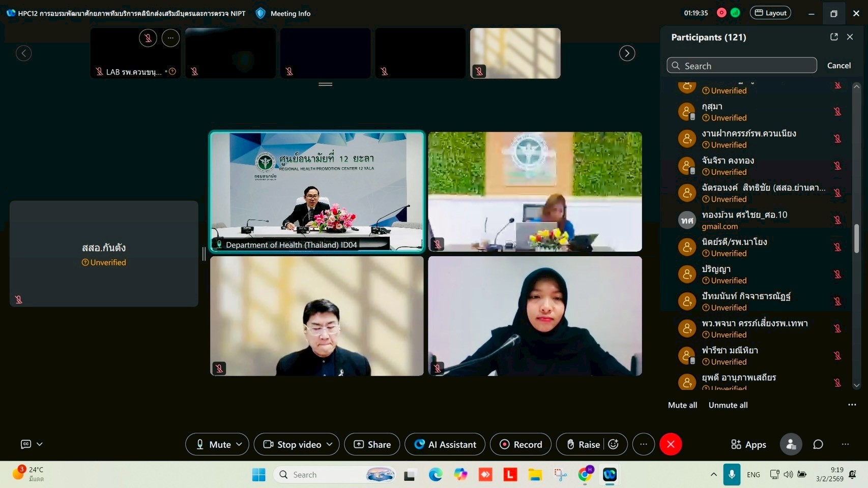Click the participants Search field
The image size is (868, 488).
(742, 66)
